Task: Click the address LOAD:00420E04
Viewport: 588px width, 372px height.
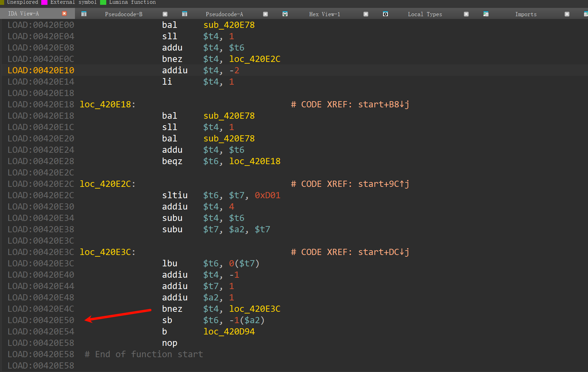Action: [x=41, y=36]
